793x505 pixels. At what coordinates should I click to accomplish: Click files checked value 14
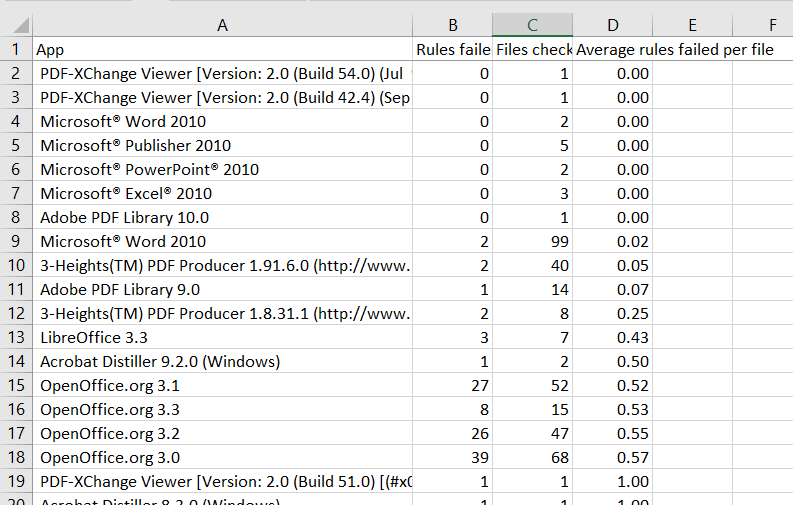click(x=533, y=289)
